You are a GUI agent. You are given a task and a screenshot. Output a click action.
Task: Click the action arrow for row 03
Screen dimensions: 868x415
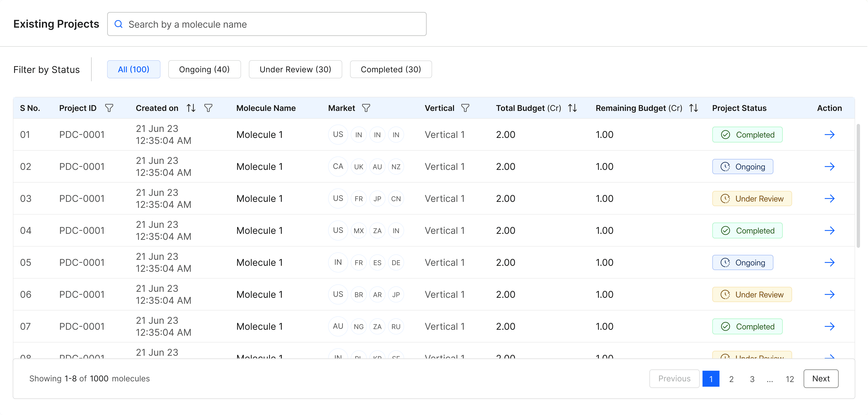click(x=829, y=199)
